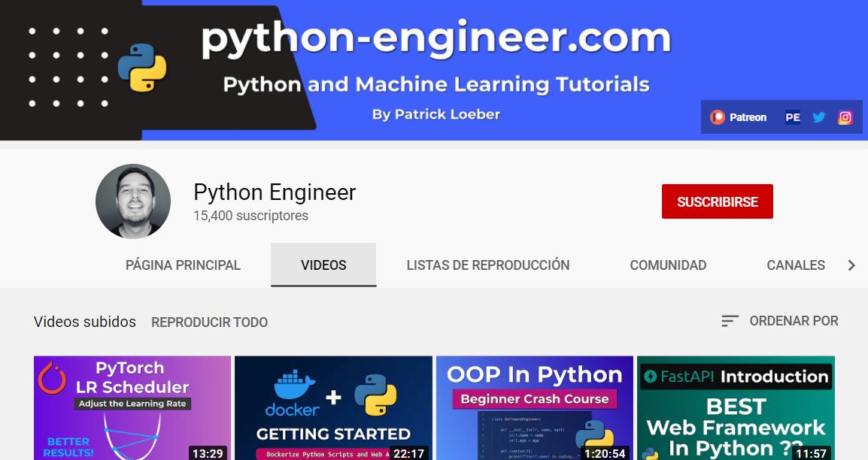Image resolution: width=868 pixels, height=460 pixels.
Task: Click the Patreon logo icon
Action: coord(718,117)
